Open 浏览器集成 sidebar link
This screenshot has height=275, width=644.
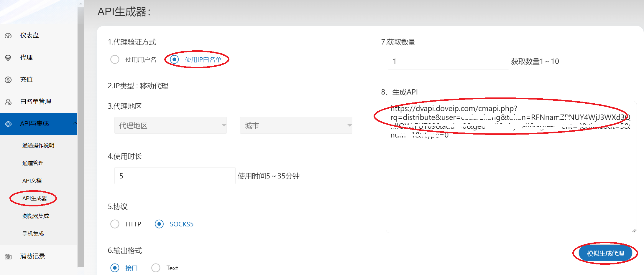click(36, 216)
